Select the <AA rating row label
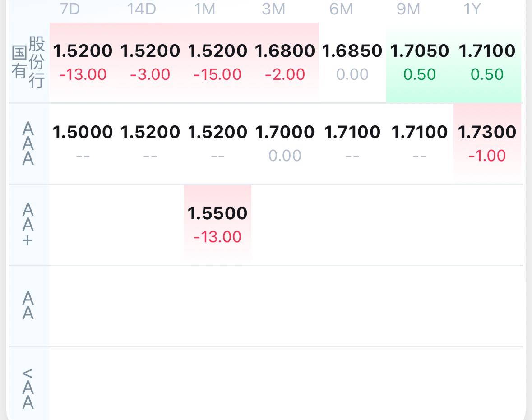 28,388
